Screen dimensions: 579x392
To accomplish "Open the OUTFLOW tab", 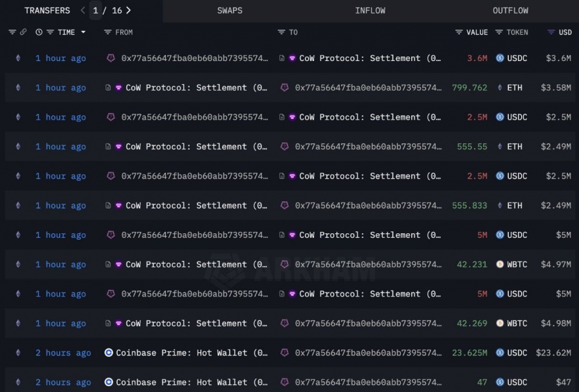I will (510, 10).
